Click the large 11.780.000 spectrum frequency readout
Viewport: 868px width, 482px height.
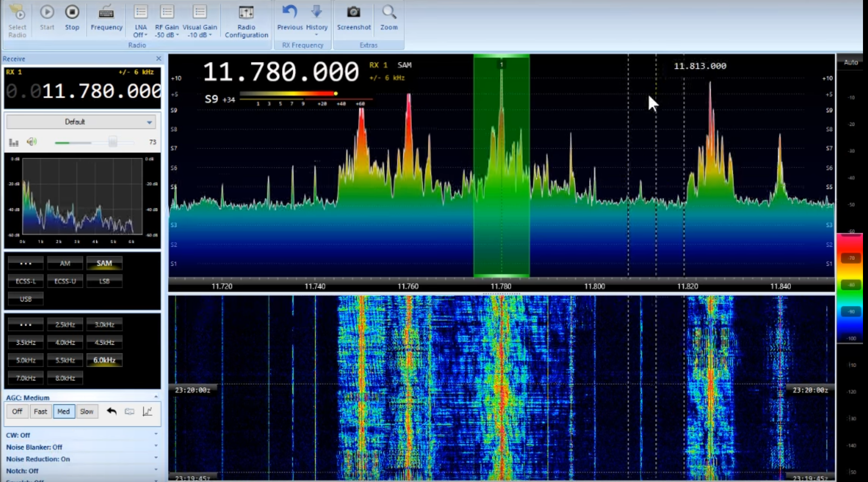click(281, 72)
